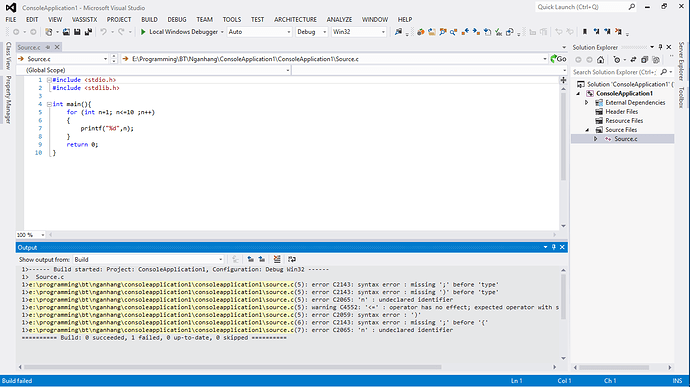Viewport: 690px width, 387px height.
Task: Expand the External Dependencies node
Action: pyautogui.click(x=587, y=103)
